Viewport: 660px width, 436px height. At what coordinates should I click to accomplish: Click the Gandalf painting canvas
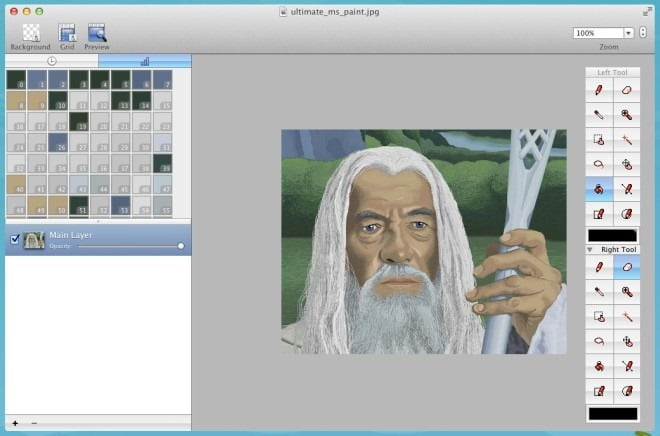coord(424,242)
